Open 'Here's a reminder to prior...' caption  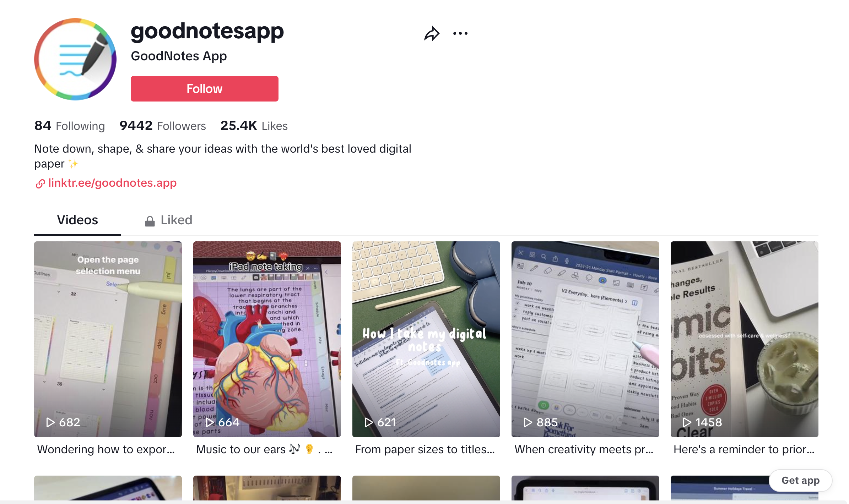coord(744,449)
